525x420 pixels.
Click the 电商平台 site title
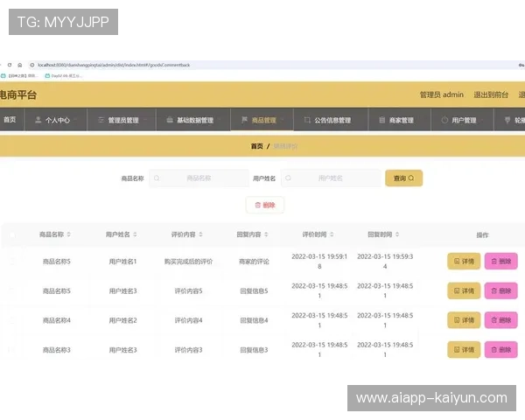tap(18, 94)
